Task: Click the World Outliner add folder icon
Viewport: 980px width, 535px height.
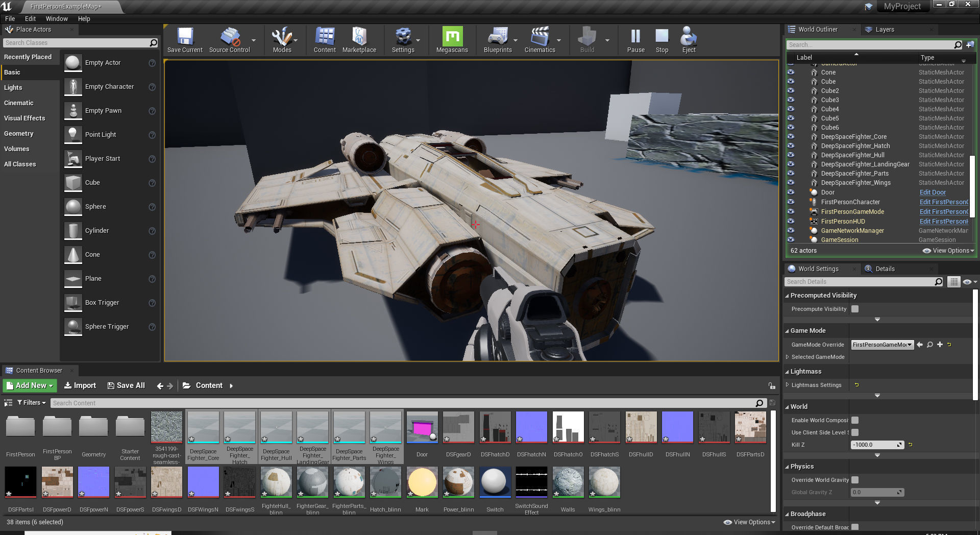Action: (970, 45)
